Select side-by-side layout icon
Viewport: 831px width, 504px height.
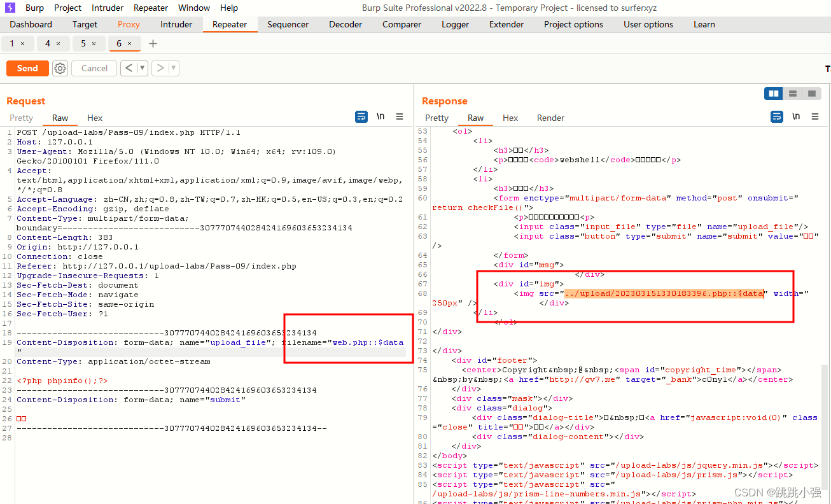point(774,94)
